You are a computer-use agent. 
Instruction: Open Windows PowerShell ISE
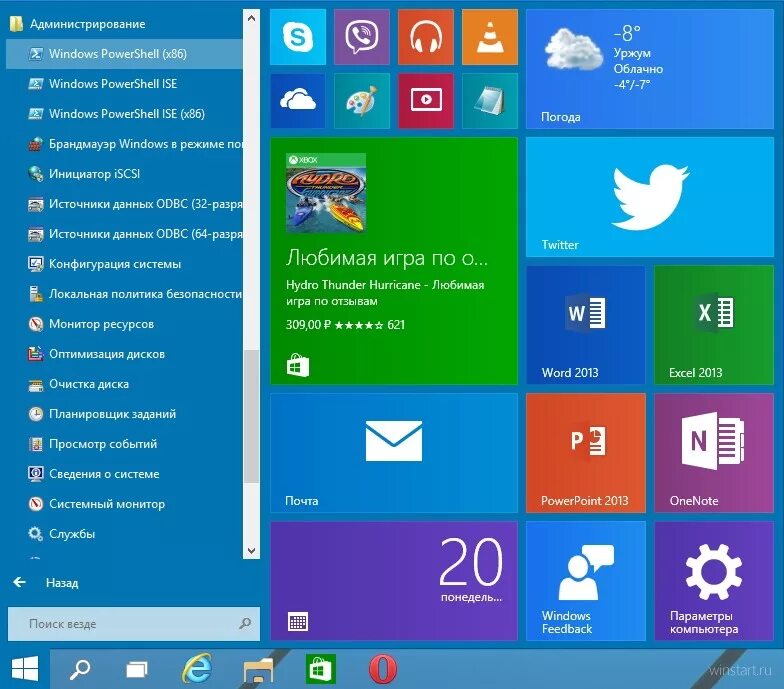124,84
